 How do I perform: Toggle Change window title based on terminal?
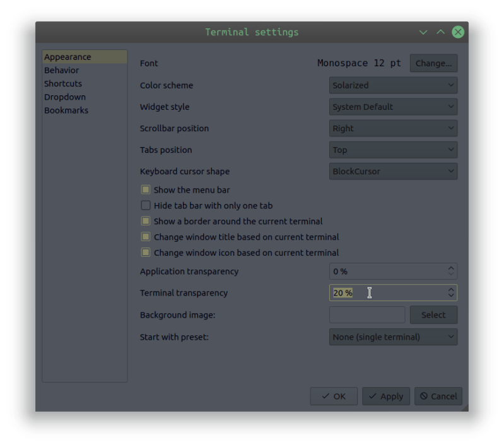point(146,237)
